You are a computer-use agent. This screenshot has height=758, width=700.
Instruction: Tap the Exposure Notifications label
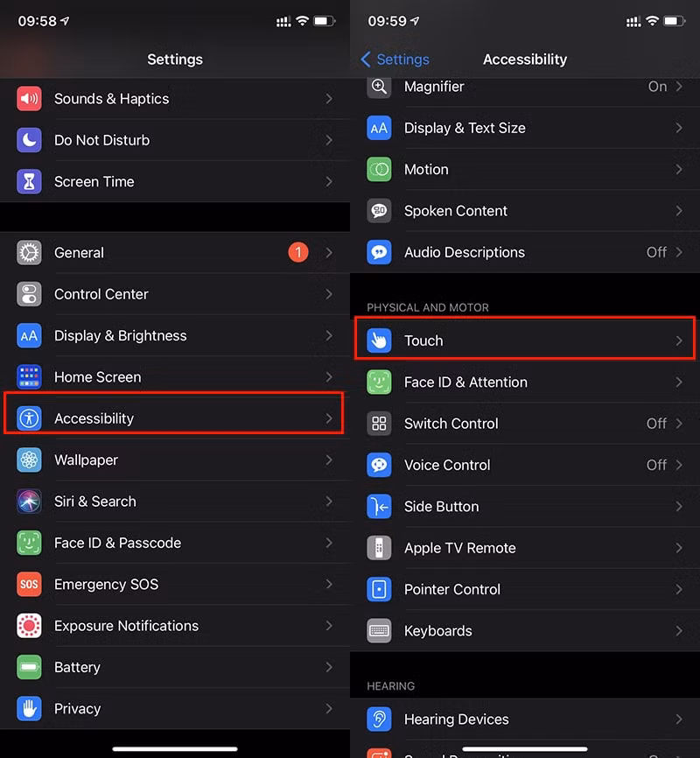[x=126, y=626]
